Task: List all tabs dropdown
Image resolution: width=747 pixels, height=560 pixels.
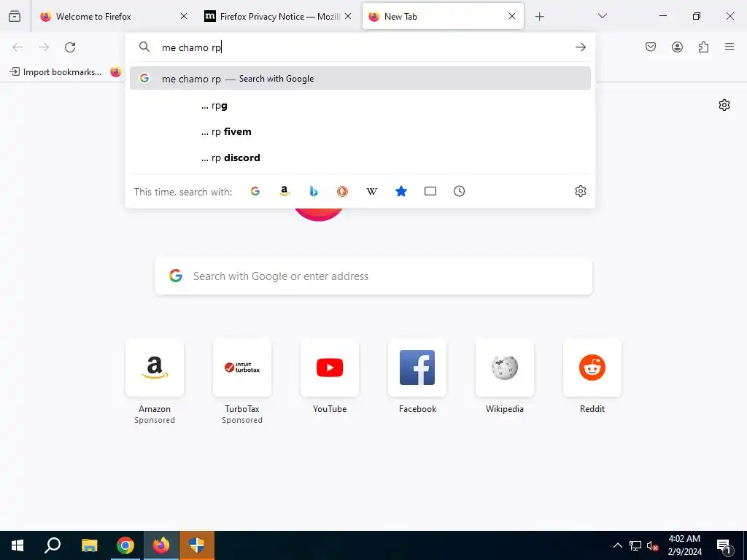Action: click(602, 16)
